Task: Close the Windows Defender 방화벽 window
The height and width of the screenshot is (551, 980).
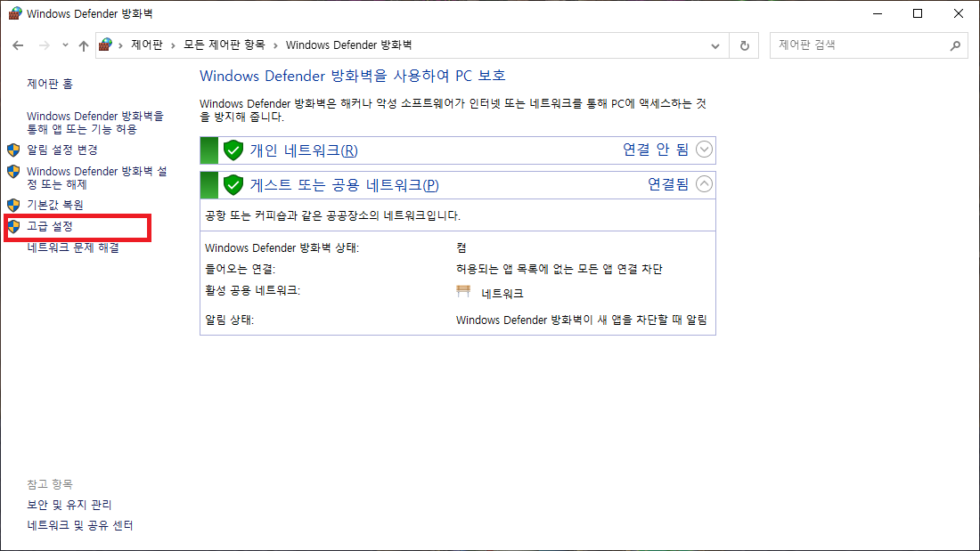Action: point(958,13)
